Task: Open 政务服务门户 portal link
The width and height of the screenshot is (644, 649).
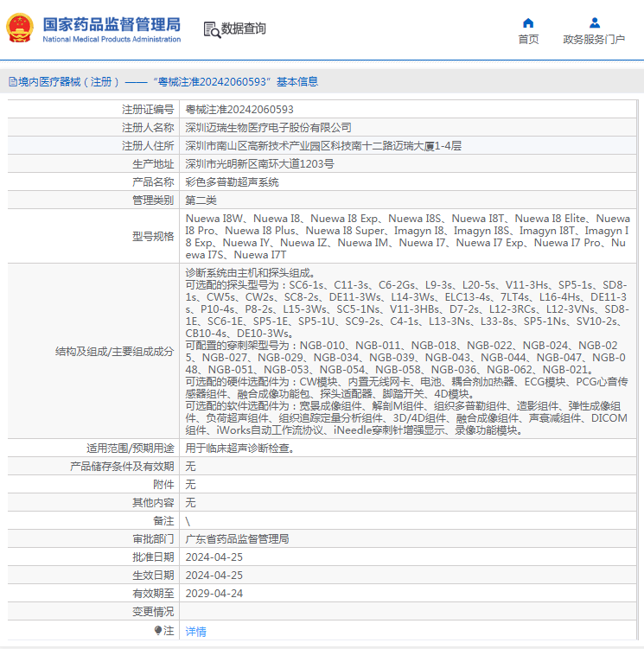Action: (x=594, y=40)
